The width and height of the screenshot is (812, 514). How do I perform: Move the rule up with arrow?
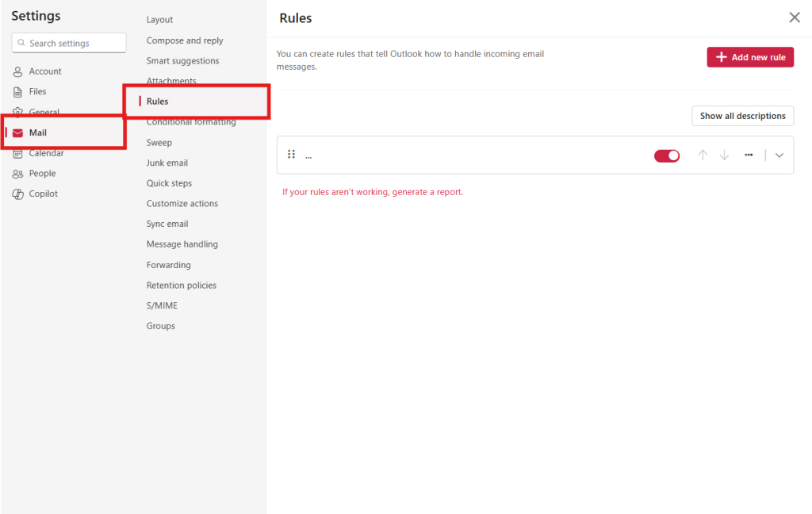tap(702, 155)
